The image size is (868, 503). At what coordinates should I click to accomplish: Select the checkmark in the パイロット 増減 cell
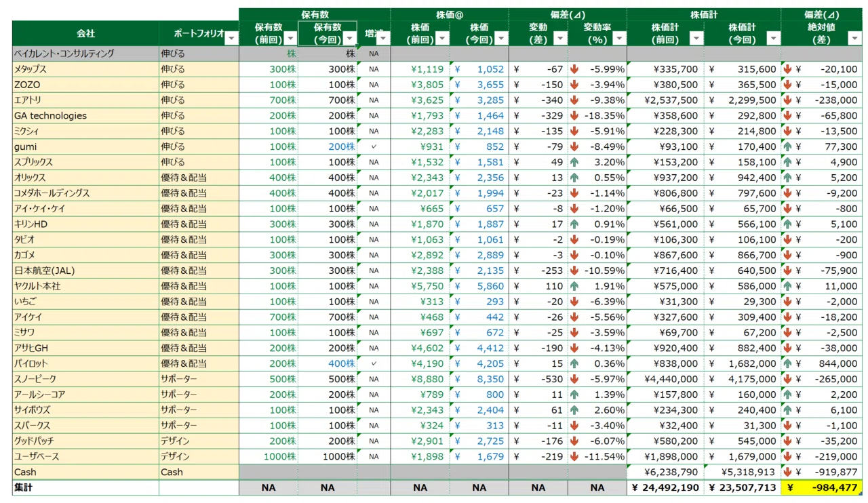point(374,363)
